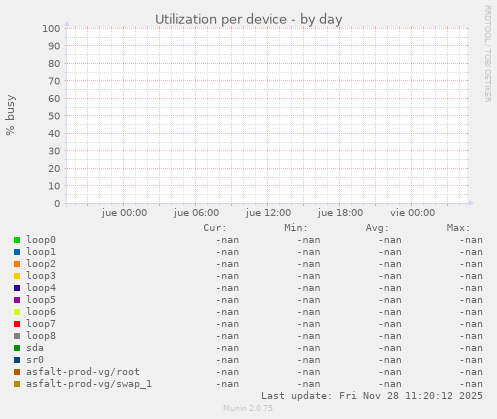Click the Max: column header
The height and width of the screenshot is (419, 497).
458,228
